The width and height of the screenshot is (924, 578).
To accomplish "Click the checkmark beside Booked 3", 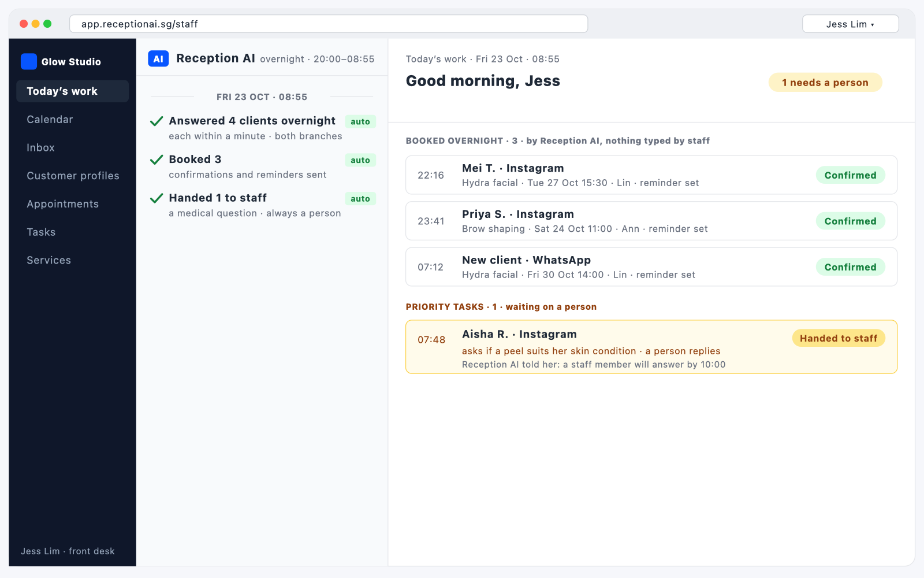I will click(156, 160).
